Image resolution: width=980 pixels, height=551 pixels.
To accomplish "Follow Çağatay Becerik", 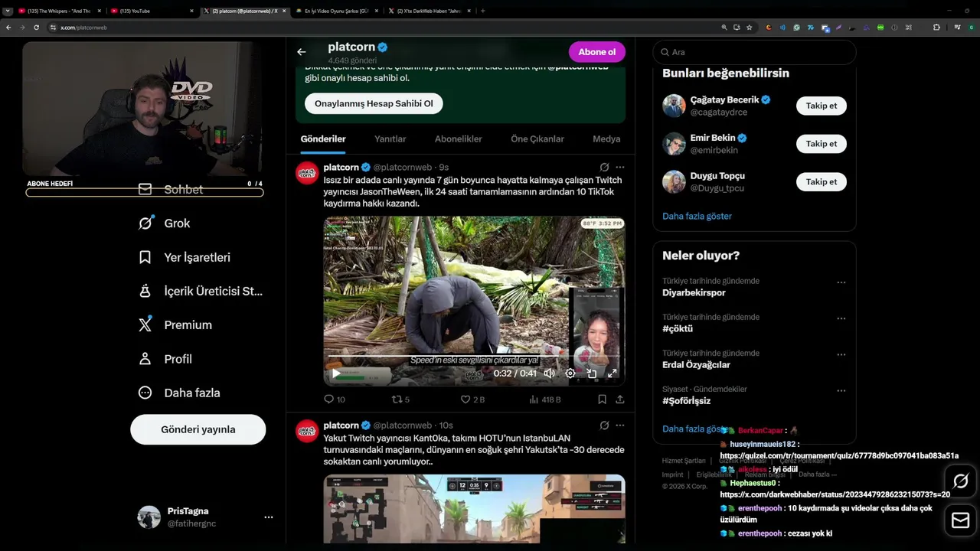I will point(822,106).
